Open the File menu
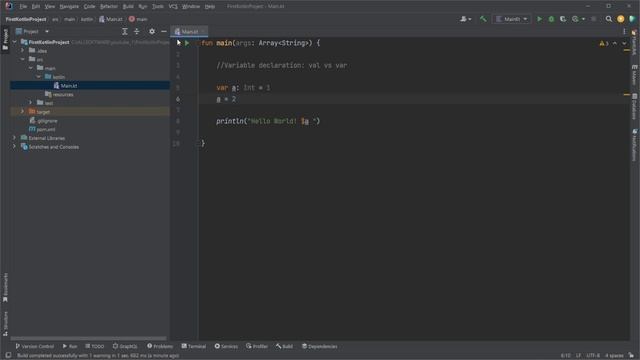This screenshot has width=640, height=360. pos(23,7)
